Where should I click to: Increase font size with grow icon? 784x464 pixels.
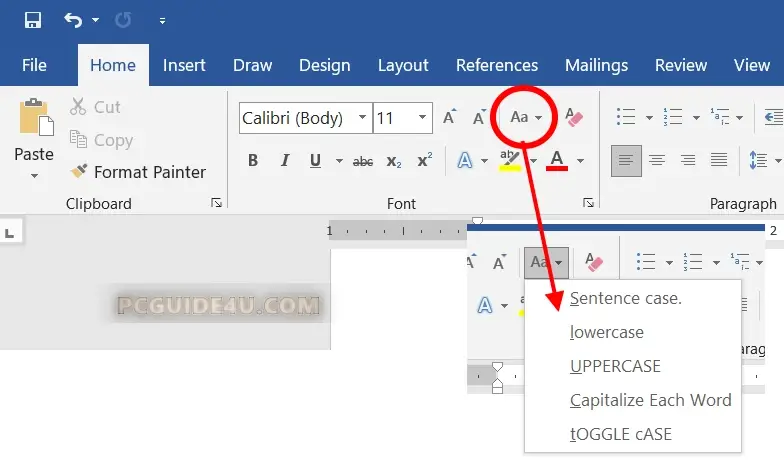tap(450, 118)
